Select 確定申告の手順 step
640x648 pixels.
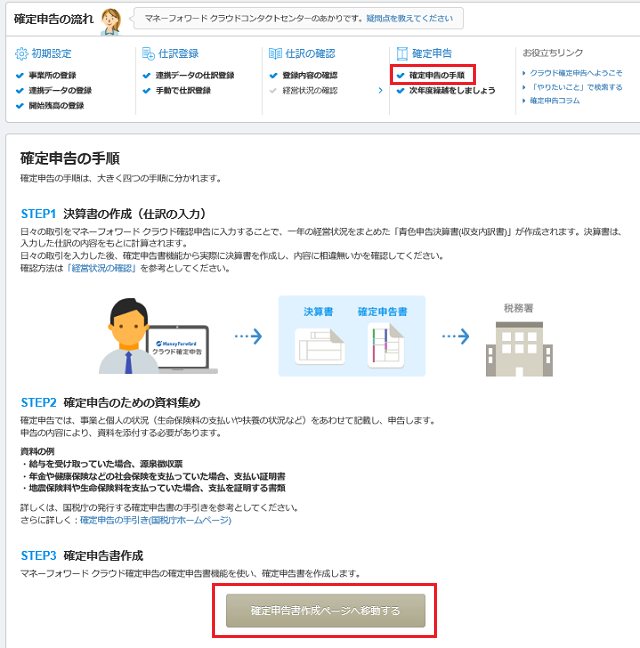click(437, 75)
